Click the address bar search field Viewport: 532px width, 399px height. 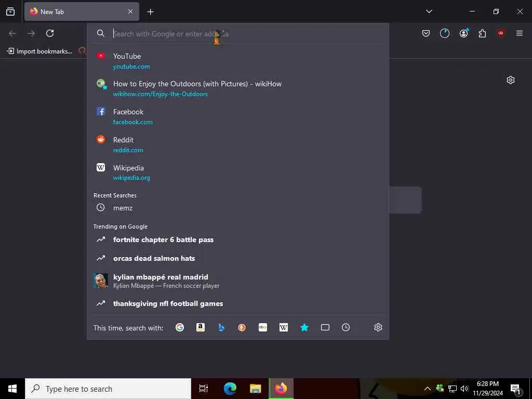[x=237, y=34]
